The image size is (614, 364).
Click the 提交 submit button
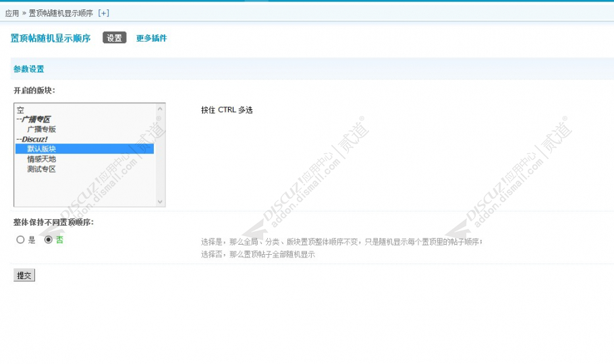pos(24,275)
